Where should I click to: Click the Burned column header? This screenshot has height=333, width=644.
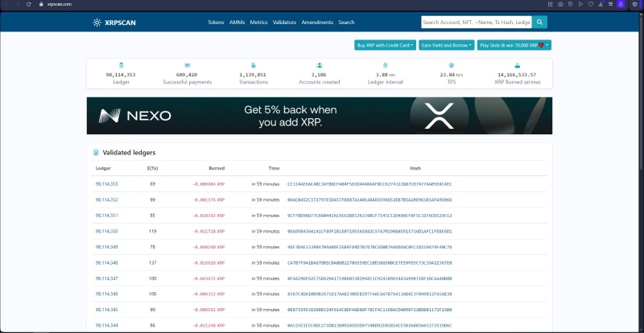(217, 168)
